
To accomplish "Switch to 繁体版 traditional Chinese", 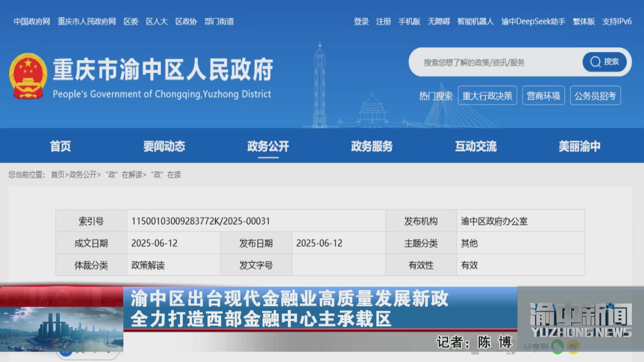I will [584, 22].
